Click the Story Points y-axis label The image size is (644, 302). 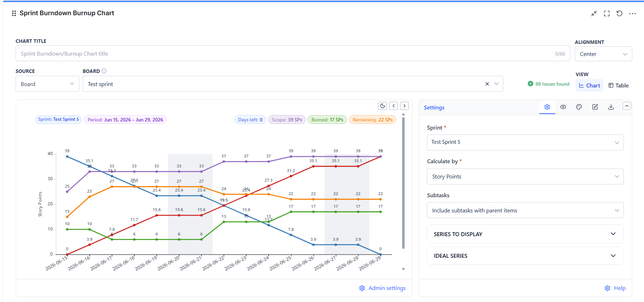(40, 204)
